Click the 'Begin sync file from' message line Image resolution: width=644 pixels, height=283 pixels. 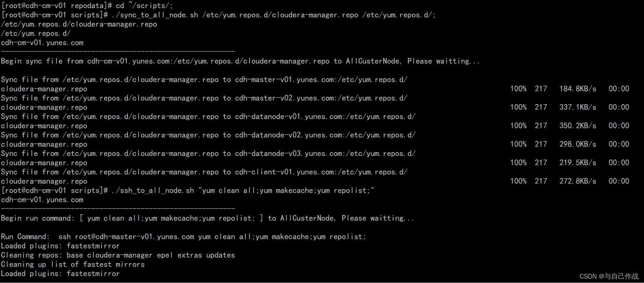pyautogui.click(x=240, y=61)
